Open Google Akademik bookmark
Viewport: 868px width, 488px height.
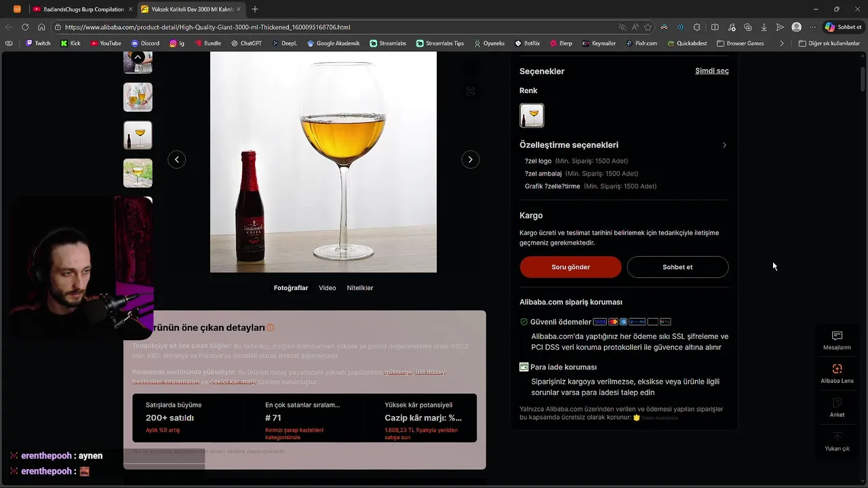pos(333,43)
